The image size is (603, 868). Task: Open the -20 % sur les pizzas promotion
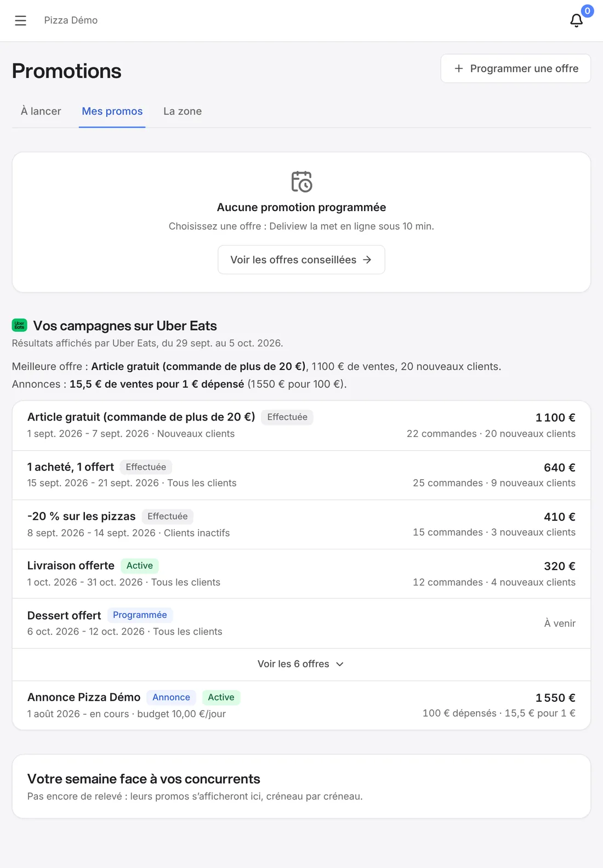coord(301,524)
